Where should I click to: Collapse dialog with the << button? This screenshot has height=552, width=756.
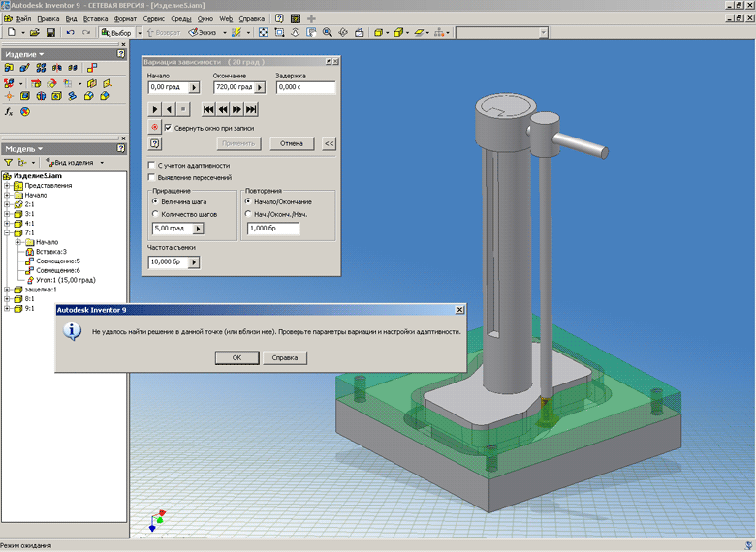(x=329, y=143)
